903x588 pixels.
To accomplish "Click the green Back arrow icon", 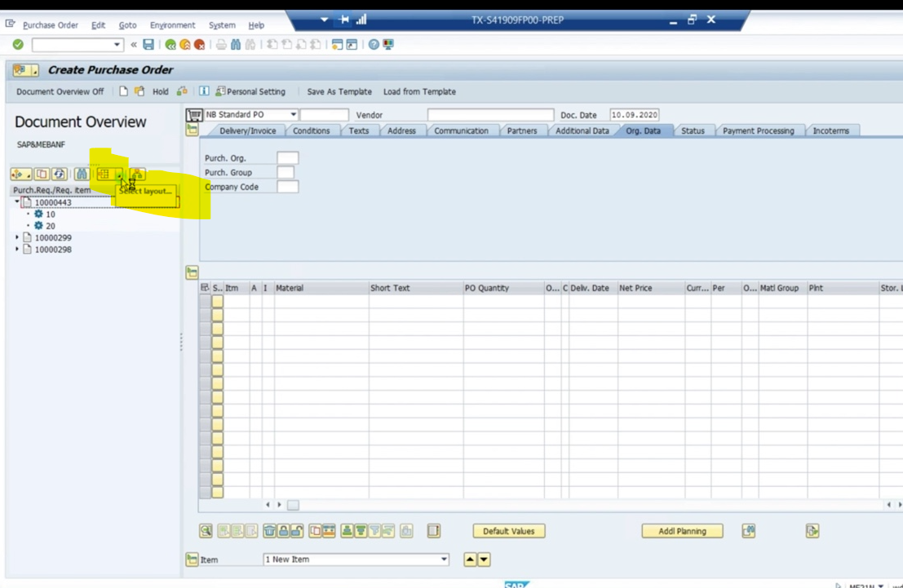I will coord(170,44).
